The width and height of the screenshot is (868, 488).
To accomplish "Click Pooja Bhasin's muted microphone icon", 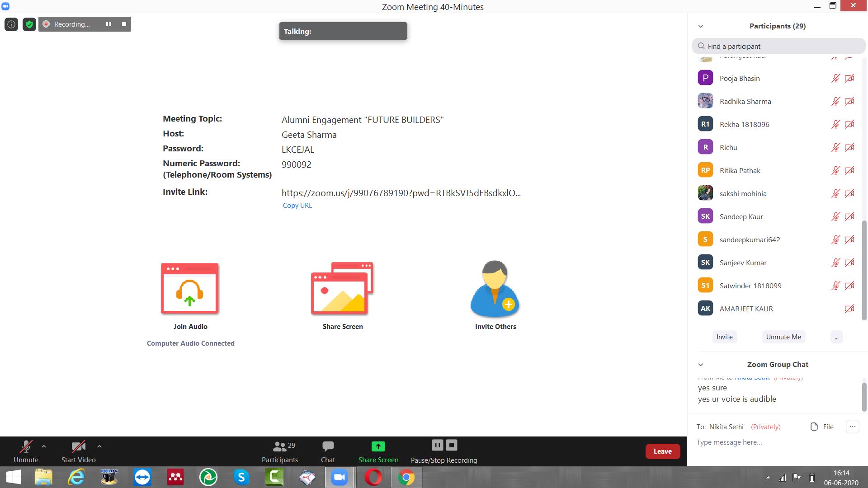I will click(835, 78).
